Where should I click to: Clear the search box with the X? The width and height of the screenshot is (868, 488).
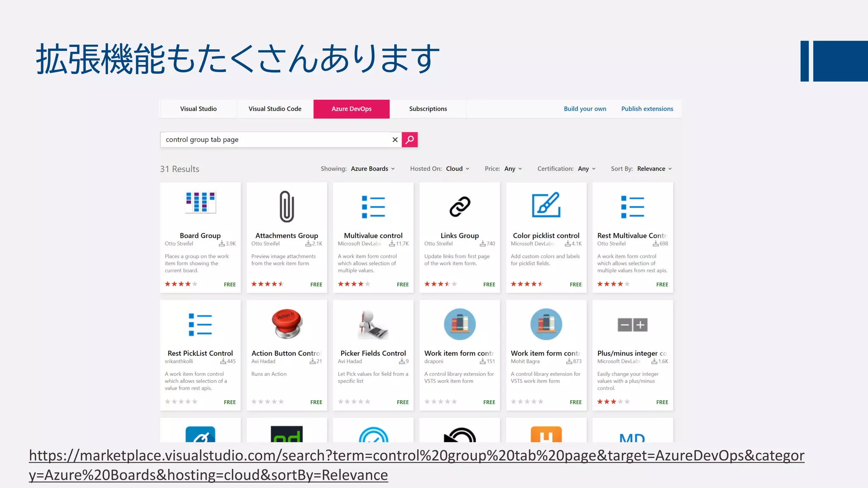[x=395, y=140]
